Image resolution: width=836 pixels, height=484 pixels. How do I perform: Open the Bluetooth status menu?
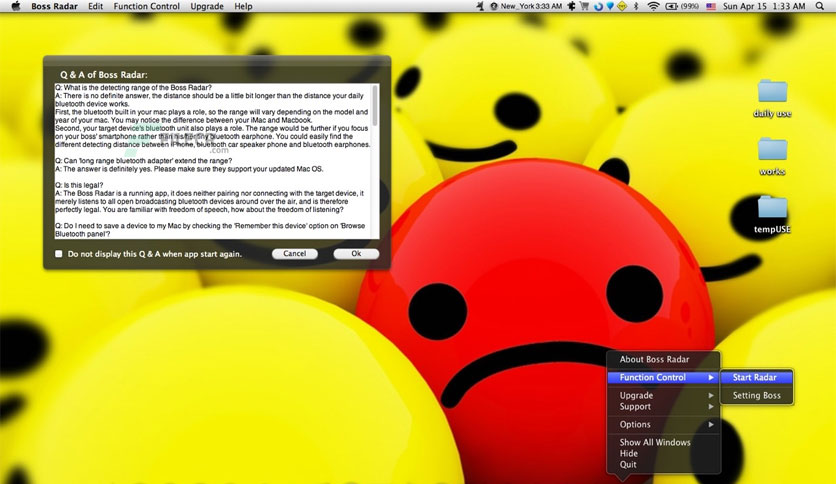[636, 6]
